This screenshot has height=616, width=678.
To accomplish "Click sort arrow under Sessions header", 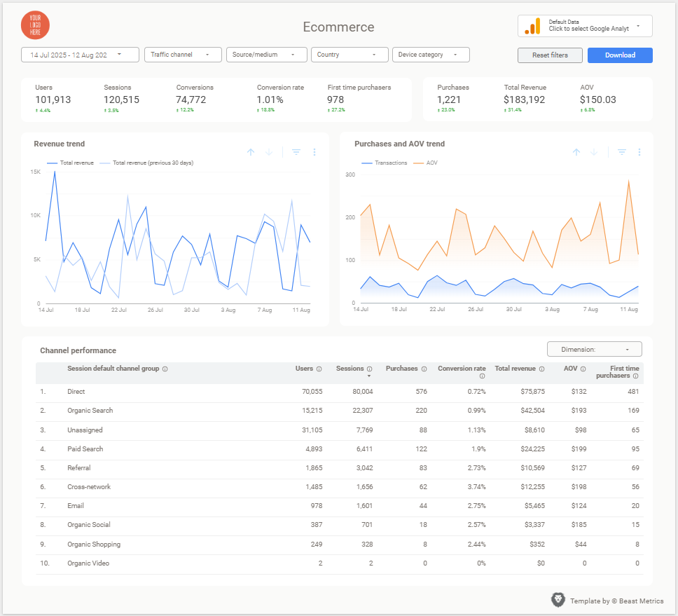I will click(369, 376).
